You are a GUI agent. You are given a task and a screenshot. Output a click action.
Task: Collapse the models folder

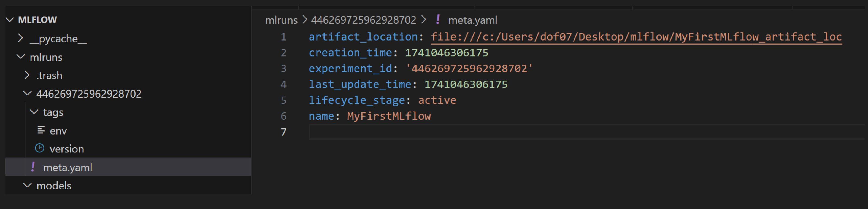(x=27, y=185)
